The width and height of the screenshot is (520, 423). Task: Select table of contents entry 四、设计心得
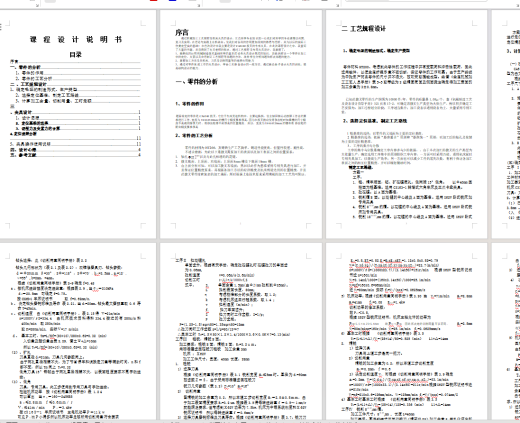[x=75, y=150]
